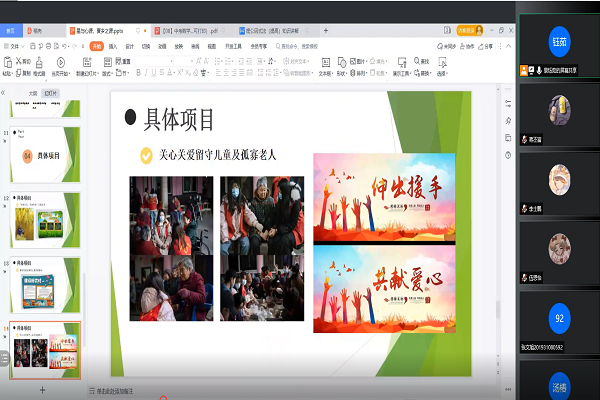Click the main slide editor vertical scrollbar

(498, 309)
